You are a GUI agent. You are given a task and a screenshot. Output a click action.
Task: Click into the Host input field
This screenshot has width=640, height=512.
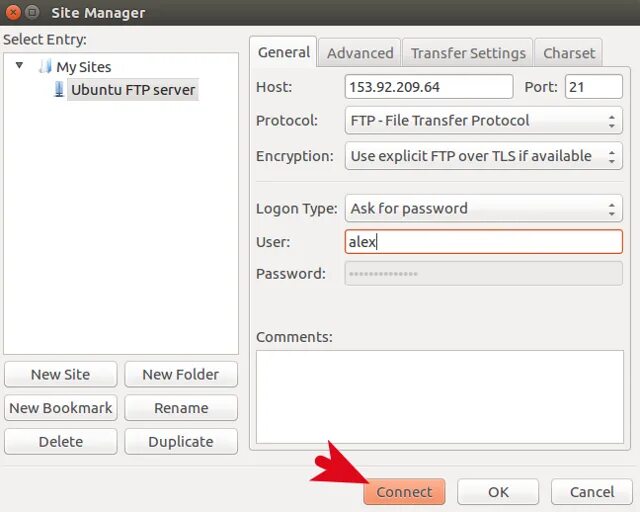(429, 87)
